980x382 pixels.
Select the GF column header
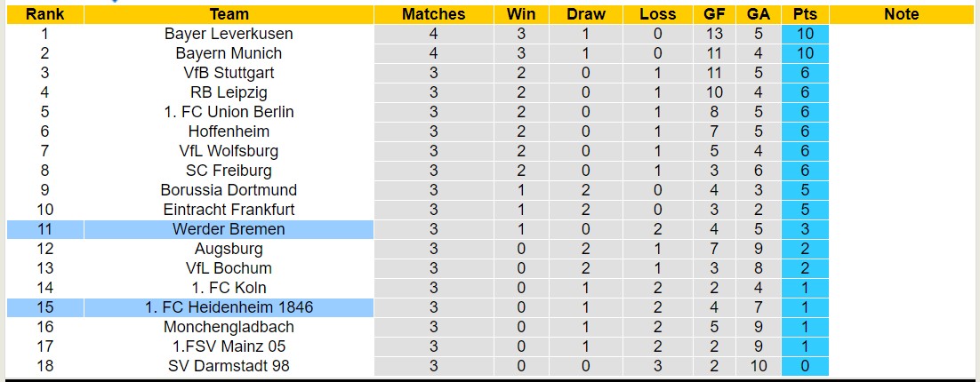pos(713,14)
